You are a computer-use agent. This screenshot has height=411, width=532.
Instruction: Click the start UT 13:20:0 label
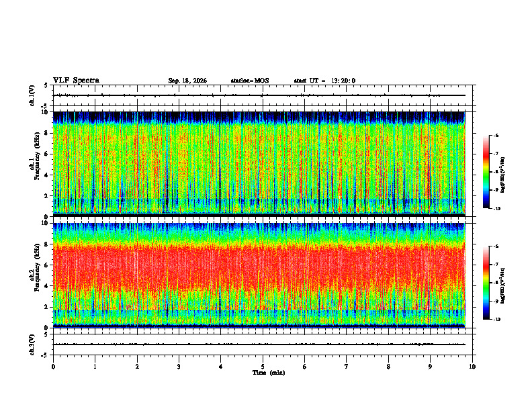(x=324, y=81)
